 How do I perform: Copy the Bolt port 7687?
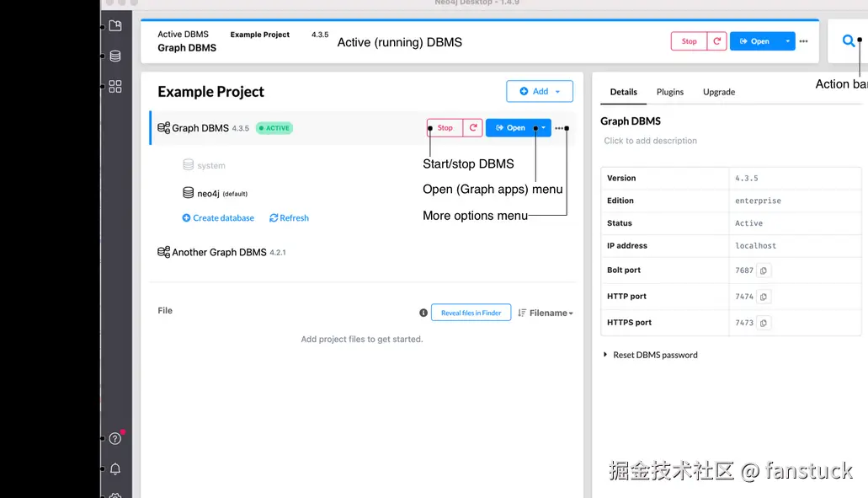[x=764, y=270]
